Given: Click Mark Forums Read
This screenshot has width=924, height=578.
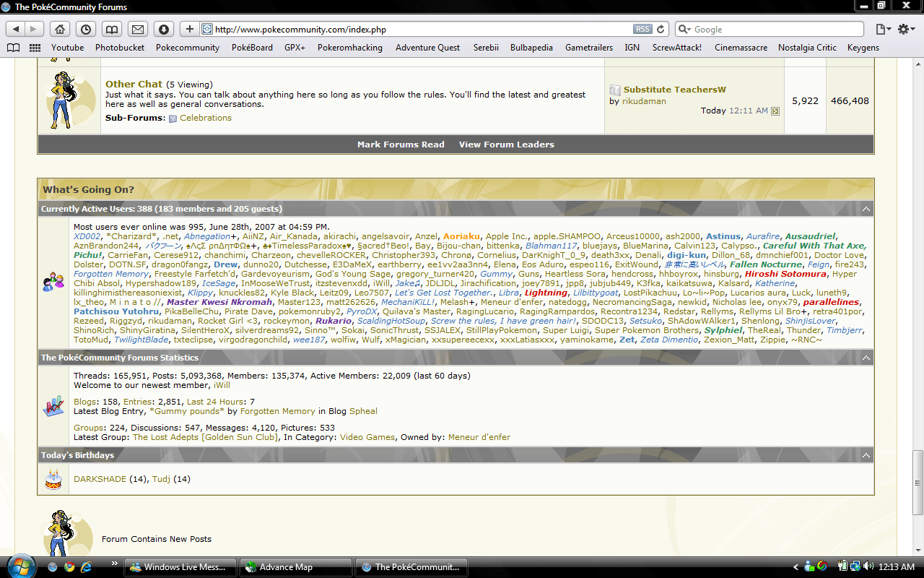Looking at the screenshot, I should 401,144.
